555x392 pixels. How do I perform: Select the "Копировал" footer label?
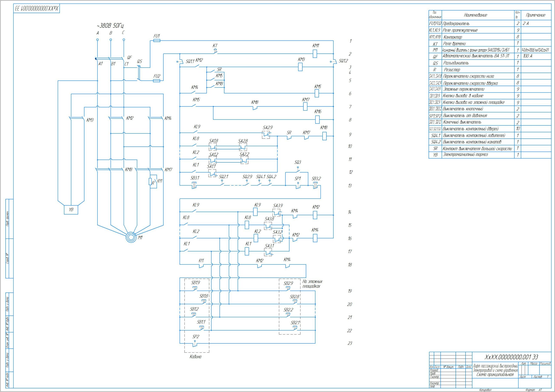486,390
